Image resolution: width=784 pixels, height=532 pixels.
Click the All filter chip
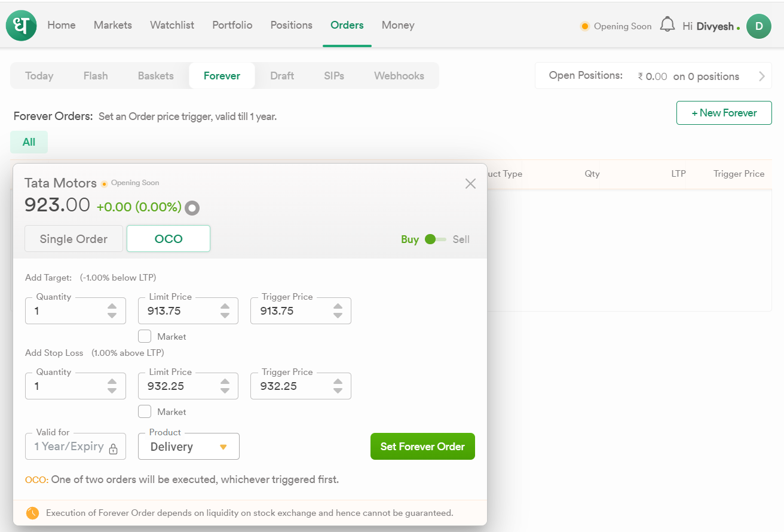point(29,142)
